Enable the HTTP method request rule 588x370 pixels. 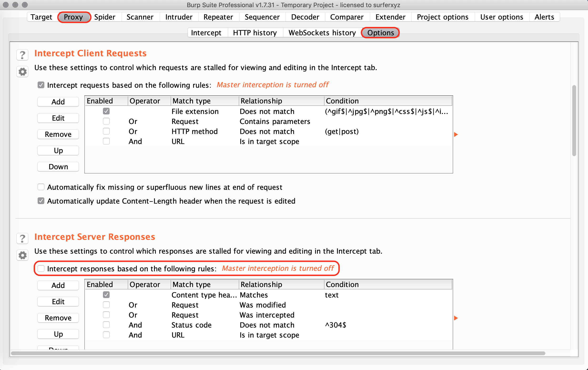[106, 132]
